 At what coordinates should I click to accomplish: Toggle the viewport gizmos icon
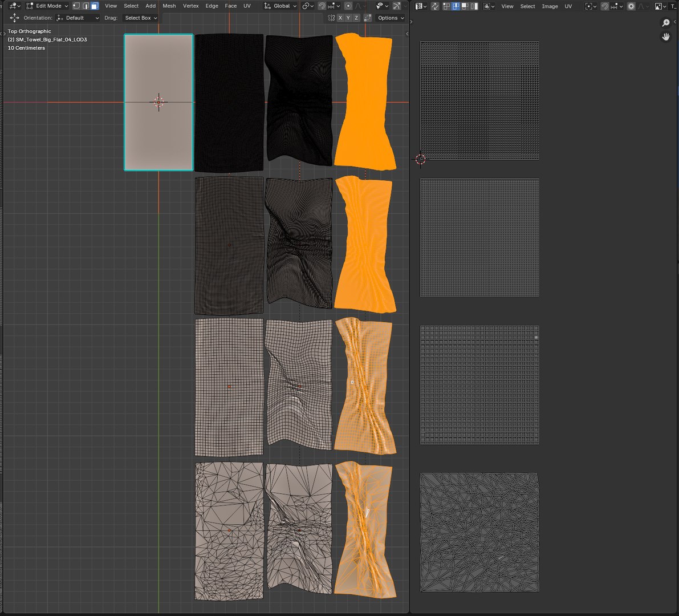tap(396, 6)
